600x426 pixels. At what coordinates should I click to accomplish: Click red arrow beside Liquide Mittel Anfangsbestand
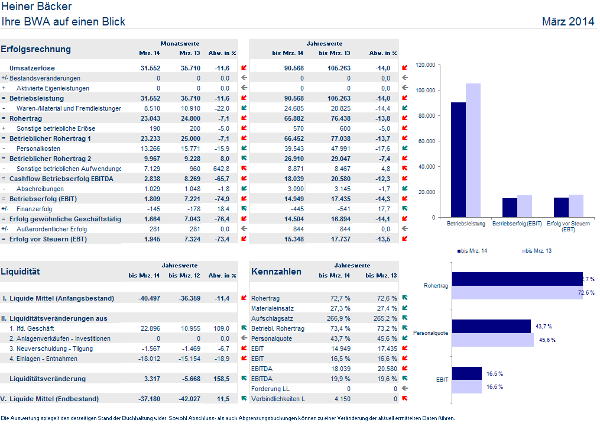[x=244, y=297]
